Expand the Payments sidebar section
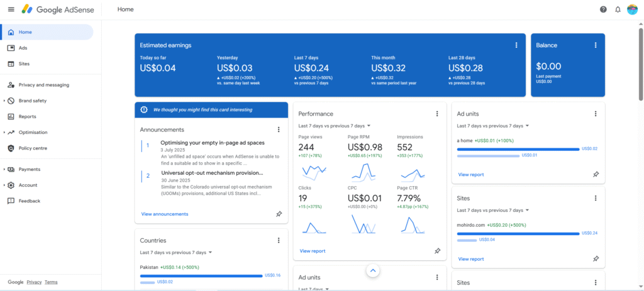This screenshot has height=291, width=644. coord(4,170)
